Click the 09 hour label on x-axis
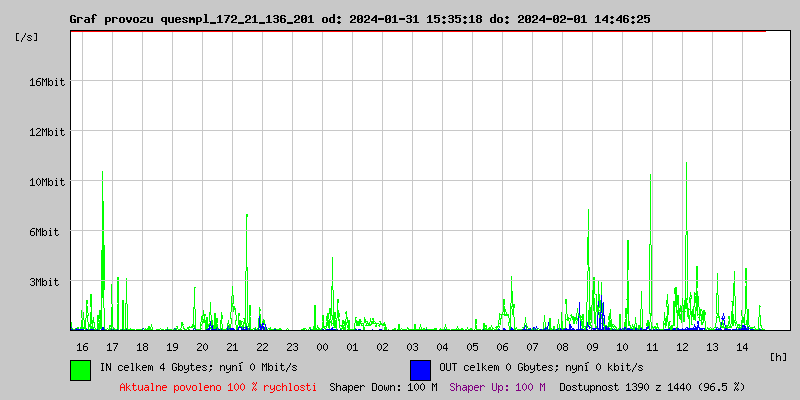800x400 pixels. [592, 347]
